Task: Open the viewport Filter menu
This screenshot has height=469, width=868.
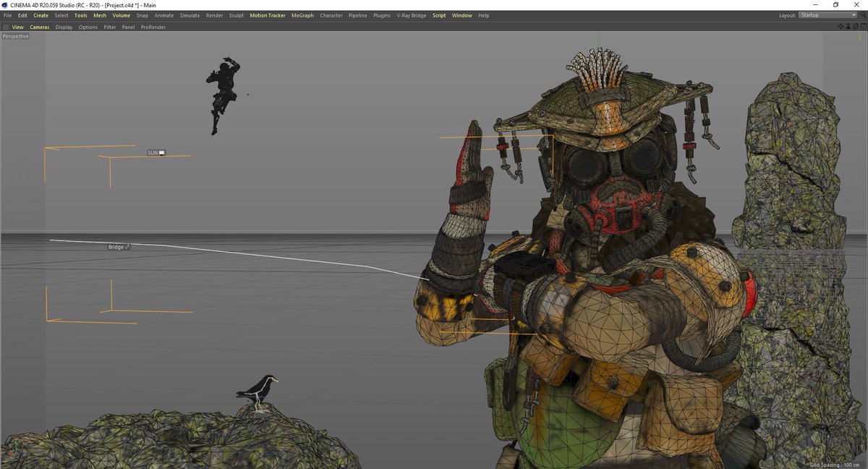Action: click(110, 27)
